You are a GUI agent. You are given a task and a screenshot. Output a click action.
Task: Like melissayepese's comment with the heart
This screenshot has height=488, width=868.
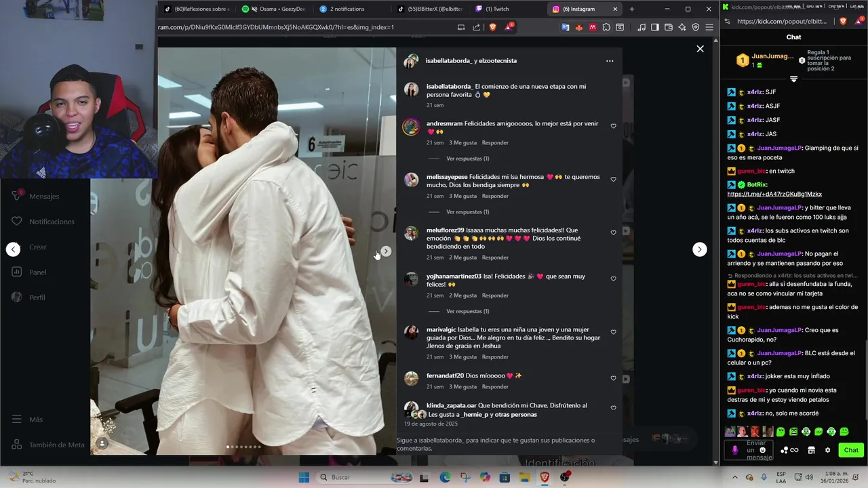point(613,180)
